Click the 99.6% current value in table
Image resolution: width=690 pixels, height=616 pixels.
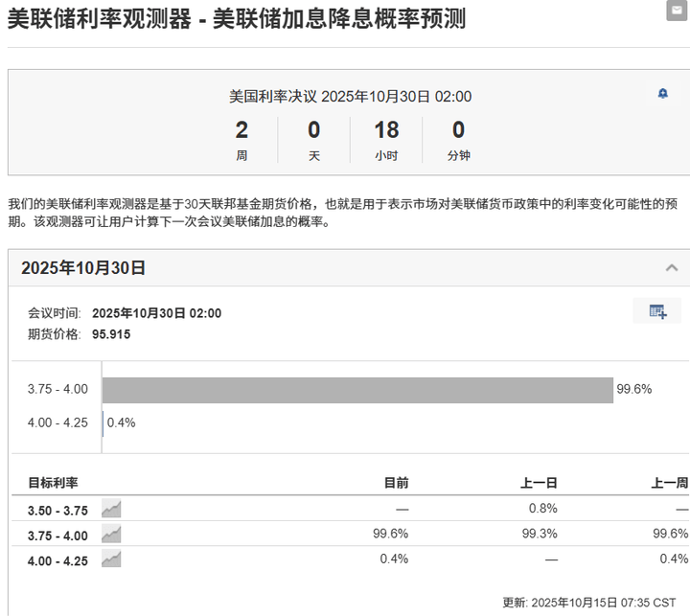pyautogui.click(x=390, y=534)
